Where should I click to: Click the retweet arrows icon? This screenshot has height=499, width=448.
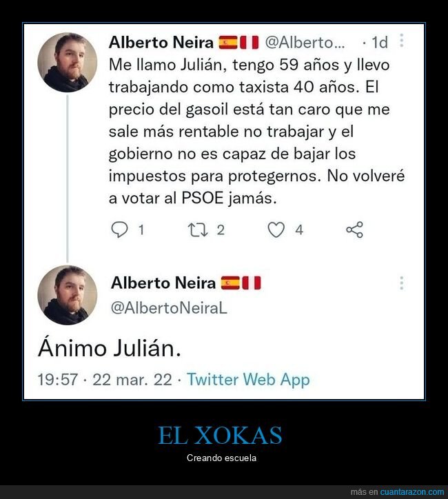point(198,230)
